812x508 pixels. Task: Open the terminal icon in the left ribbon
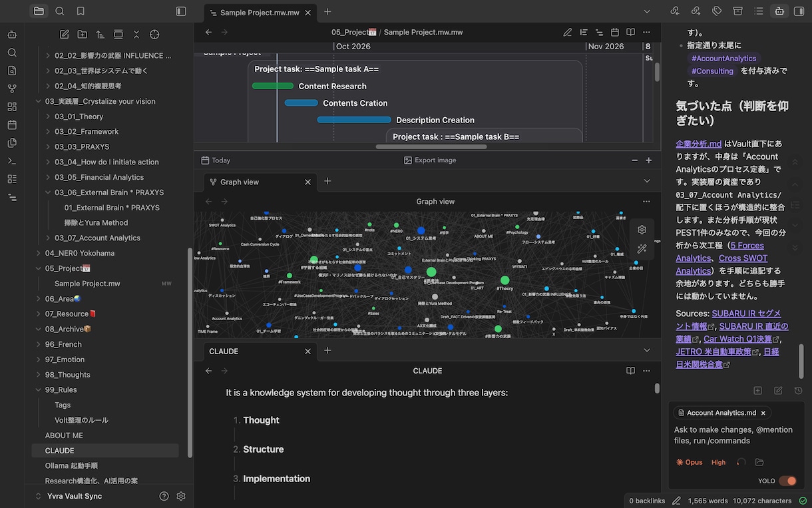click(x=12, y=160)
